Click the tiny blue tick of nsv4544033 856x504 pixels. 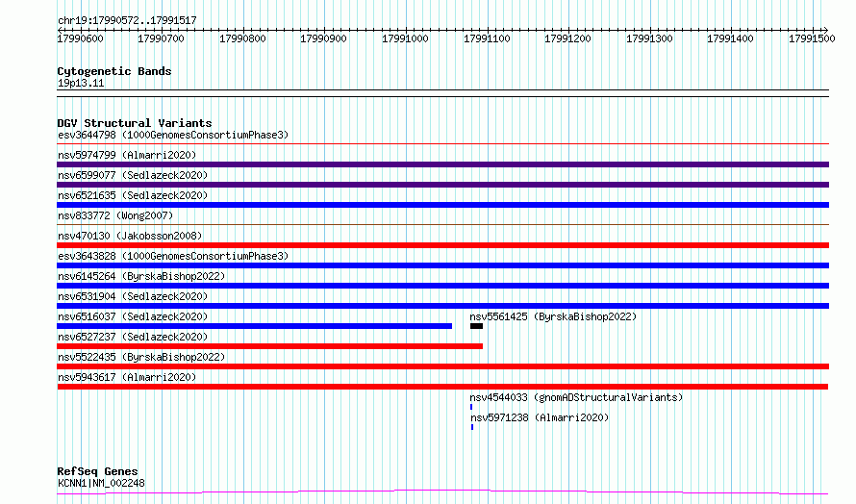tap(471, 407)
